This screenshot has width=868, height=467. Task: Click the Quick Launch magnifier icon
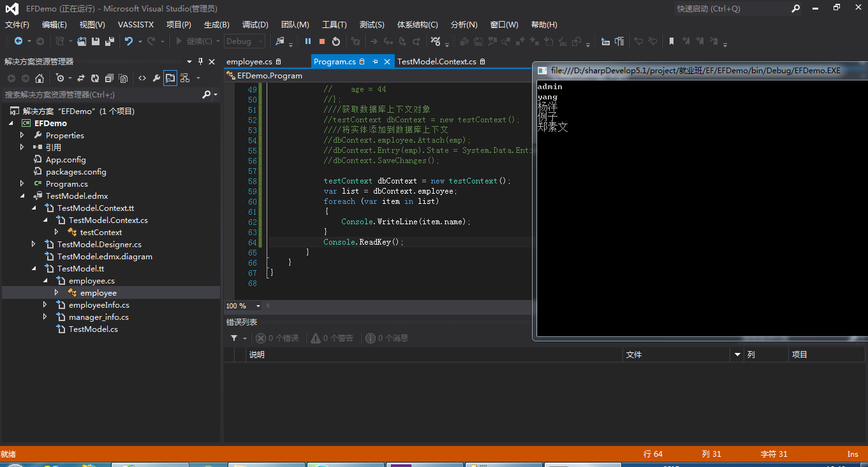tap(796, 8)
